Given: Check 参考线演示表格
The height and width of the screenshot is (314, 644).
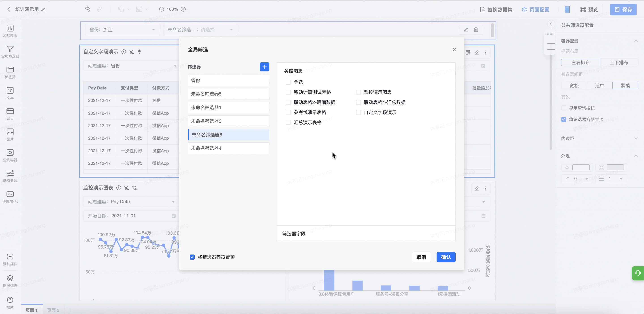Looking at the screenshot, I should coord(288,112).
